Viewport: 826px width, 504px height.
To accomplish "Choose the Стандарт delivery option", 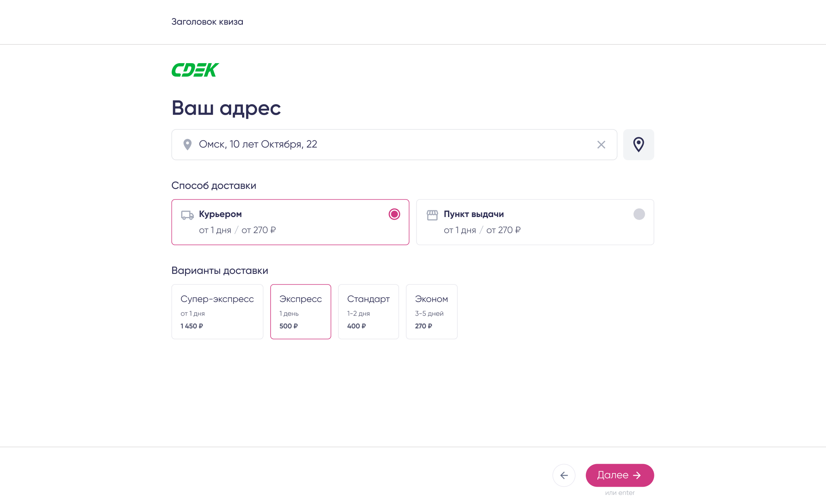I will (368, 311).
